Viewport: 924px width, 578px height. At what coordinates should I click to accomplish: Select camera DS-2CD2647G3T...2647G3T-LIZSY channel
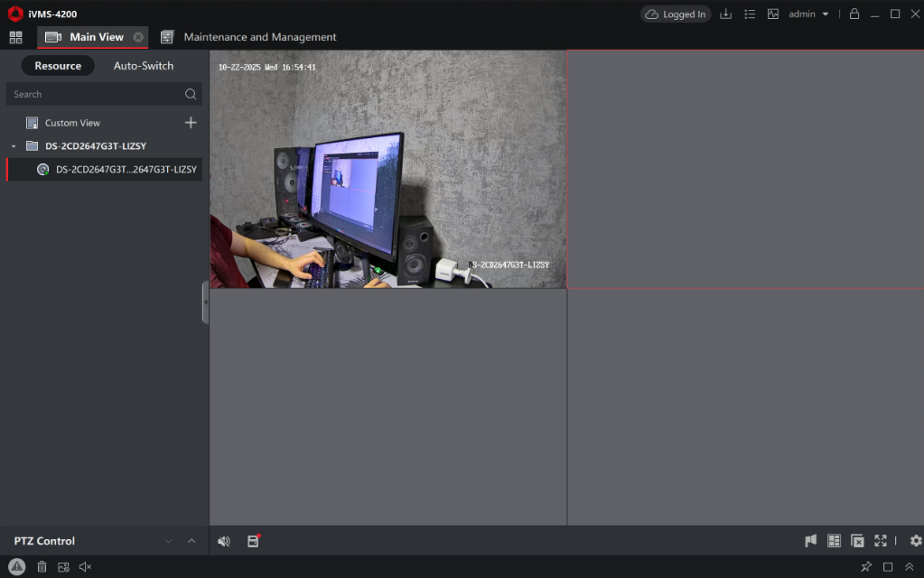click(104, 170)
